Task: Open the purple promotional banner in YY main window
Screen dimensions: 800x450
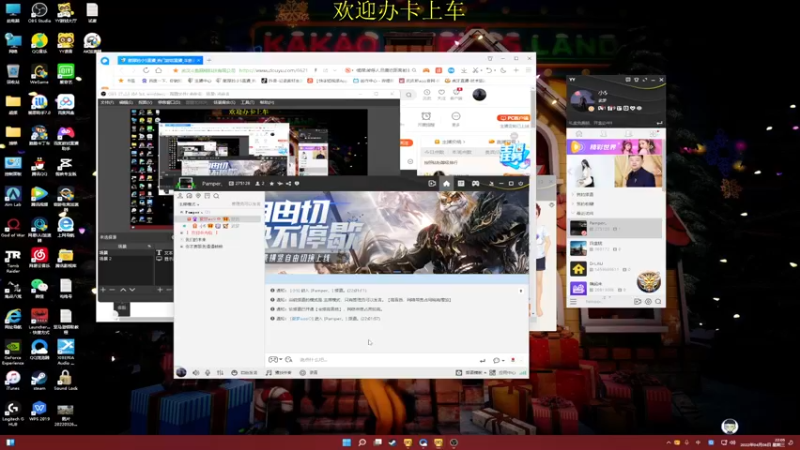Action: (x=614, y=147)
